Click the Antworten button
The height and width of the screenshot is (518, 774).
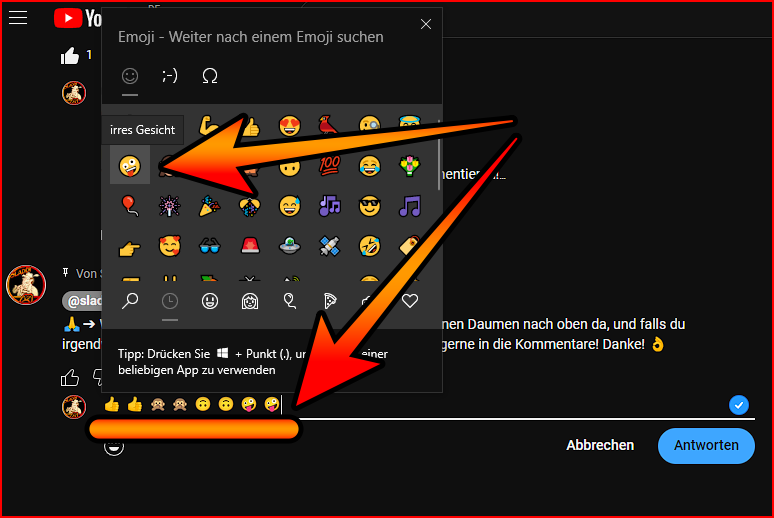click(705, 445)
